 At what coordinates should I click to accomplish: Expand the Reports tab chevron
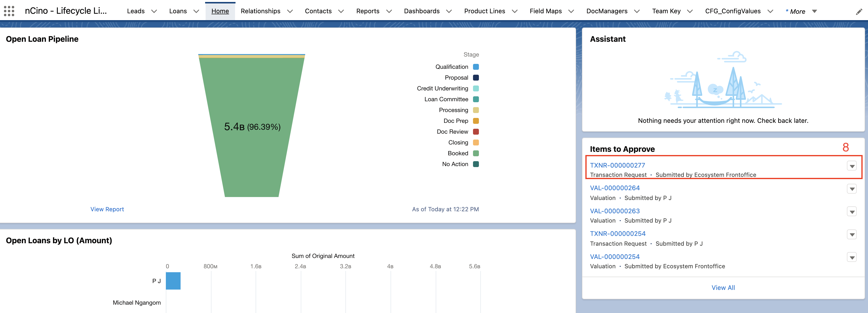[389, 11]
